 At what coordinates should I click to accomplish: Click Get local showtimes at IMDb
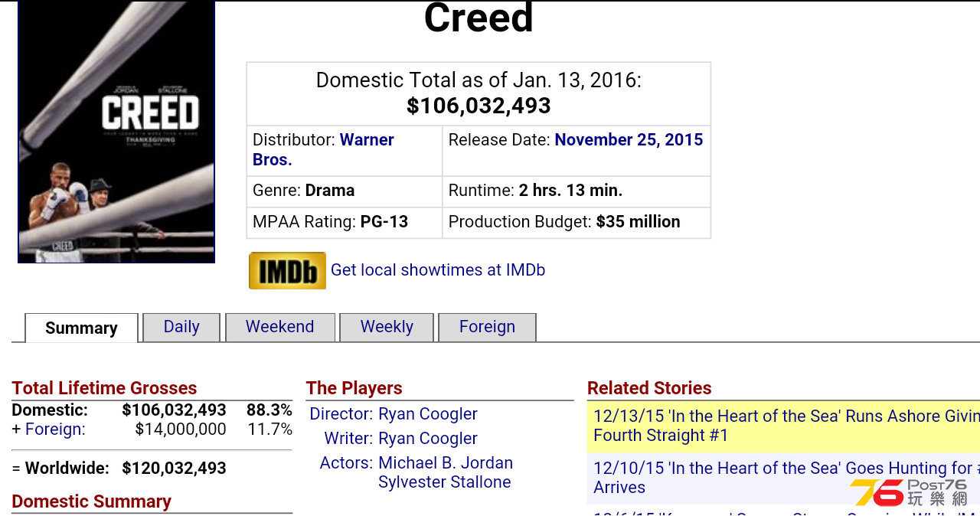tap(438, 270)
